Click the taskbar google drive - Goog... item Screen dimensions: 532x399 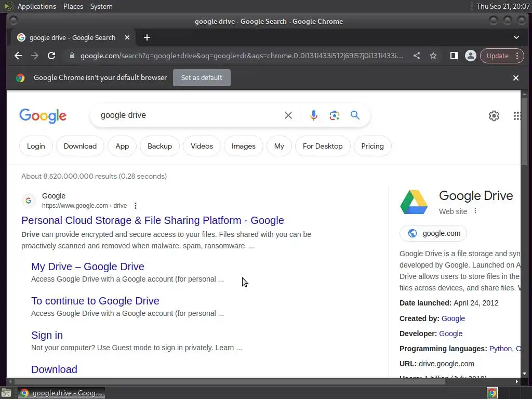coord(61,393)
